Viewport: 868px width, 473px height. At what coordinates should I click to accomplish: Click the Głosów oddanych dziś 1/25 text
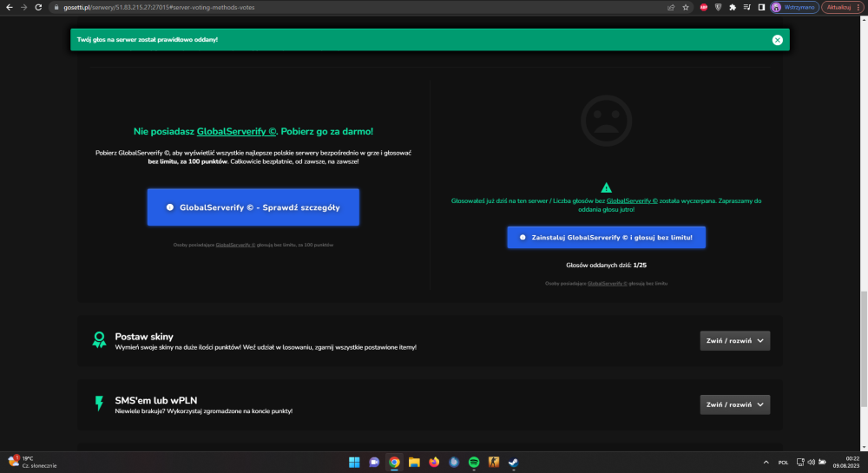pyautogui.click(x=606, y=265)
